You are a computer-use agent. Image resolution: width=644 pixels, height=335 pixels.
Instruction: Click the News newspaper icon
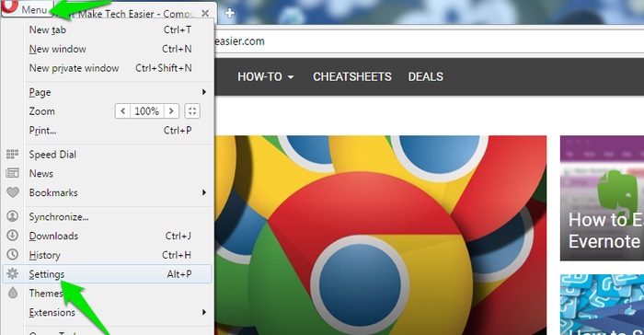12,173
